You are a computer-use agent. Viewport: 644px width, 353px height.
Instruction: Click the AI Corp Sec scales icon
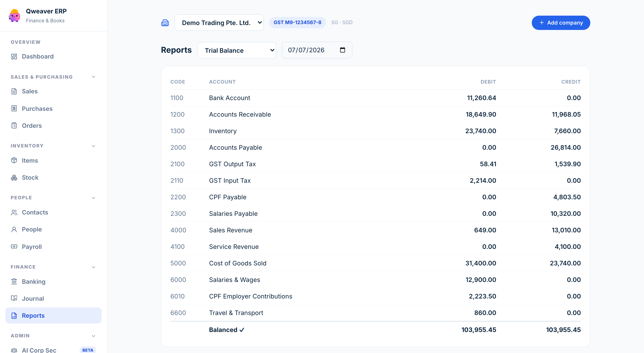14,350
